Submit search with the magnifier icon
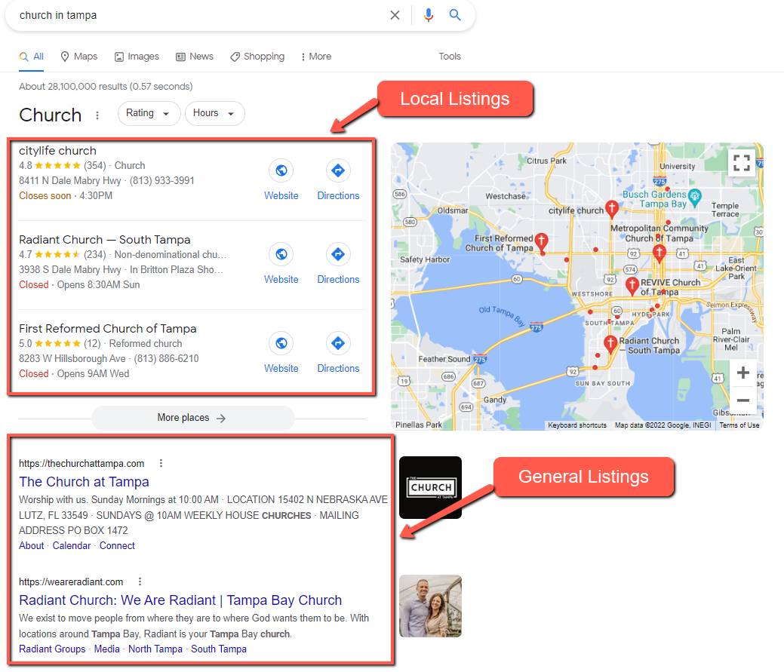 tap(454, 15)
